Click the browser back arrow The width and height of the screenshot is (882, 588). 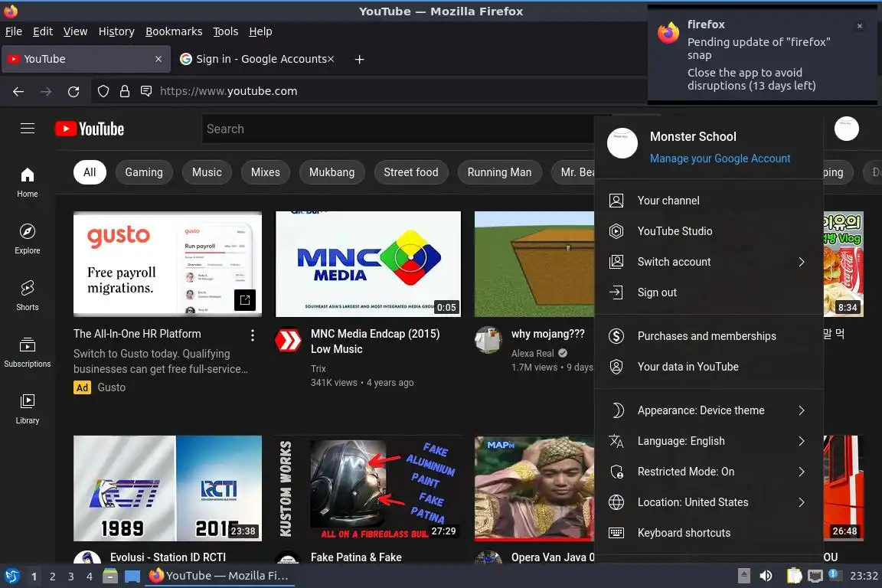pyautogui.click(x=18, y=91)
